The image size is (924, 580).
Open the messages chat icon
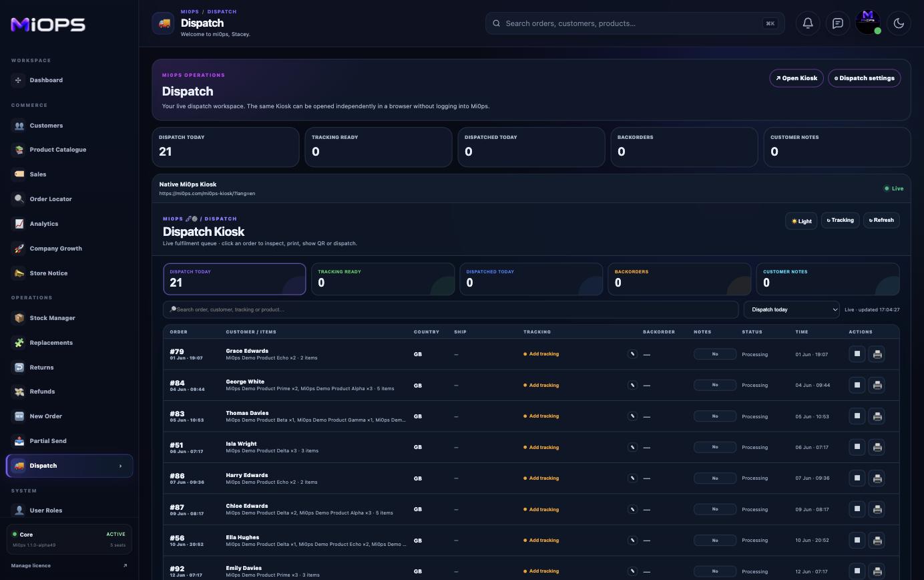[x=838, y=23]
